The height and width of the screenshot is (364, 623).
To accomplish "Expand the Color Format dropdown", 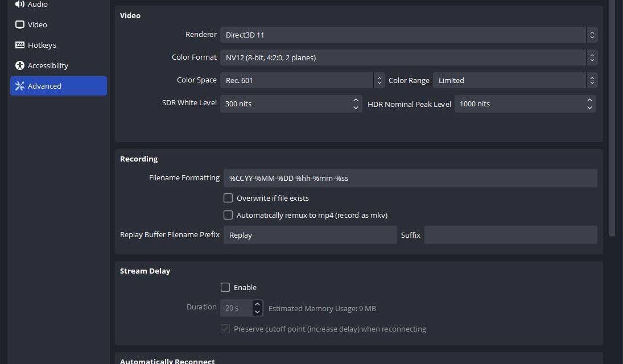I will coord(408,57).
